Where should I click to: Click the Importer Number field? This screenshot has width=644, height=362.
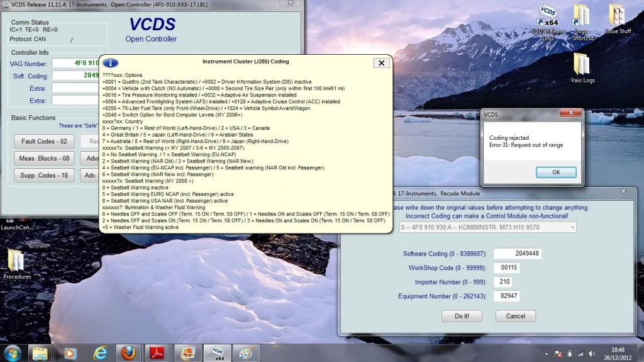(502, 281)
